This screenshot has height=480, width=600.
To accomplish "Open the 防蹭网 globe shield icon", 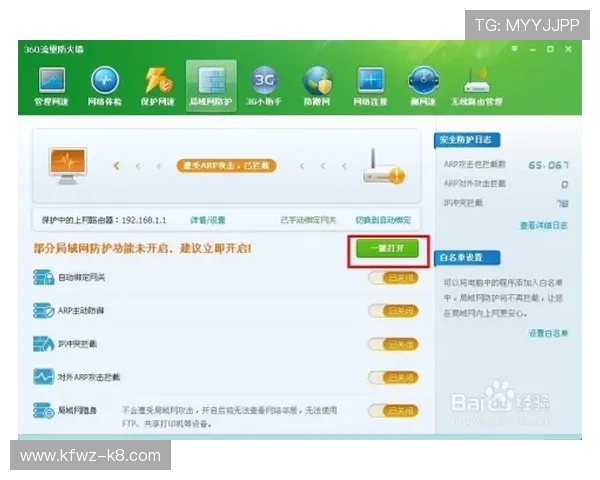I will [317, 86].
